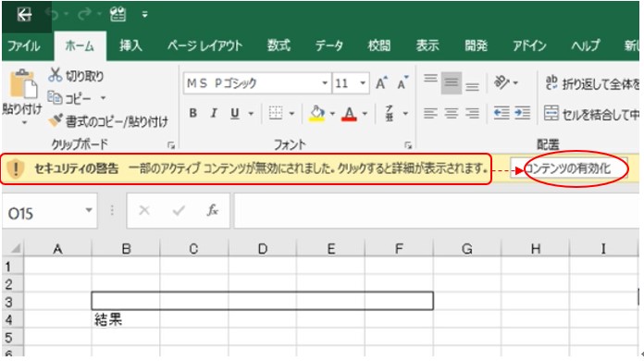Expand the underline style arrow
The image size is (644, 361).
[x=251, y=113]
